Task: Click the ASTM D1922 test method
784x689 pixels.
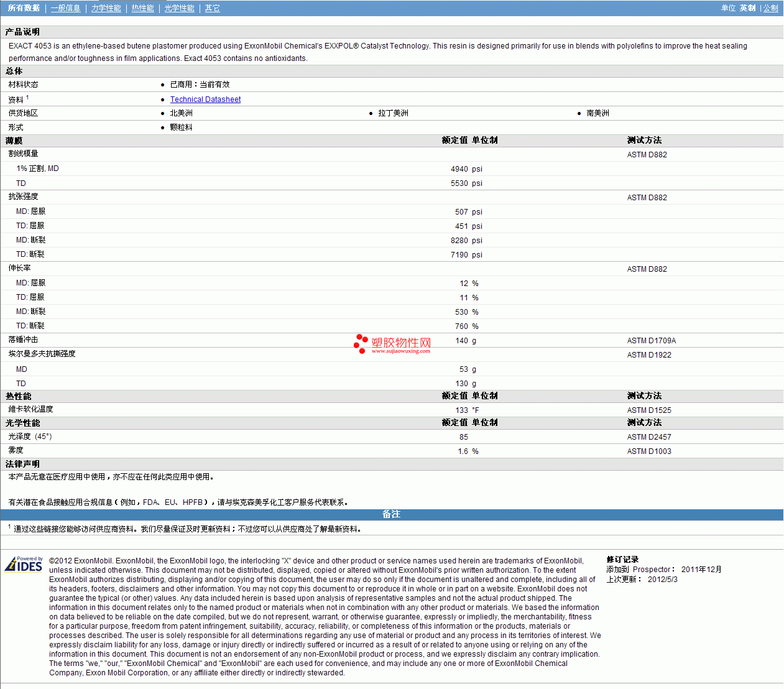Action: pyautogui.click(x=649, y=355)
